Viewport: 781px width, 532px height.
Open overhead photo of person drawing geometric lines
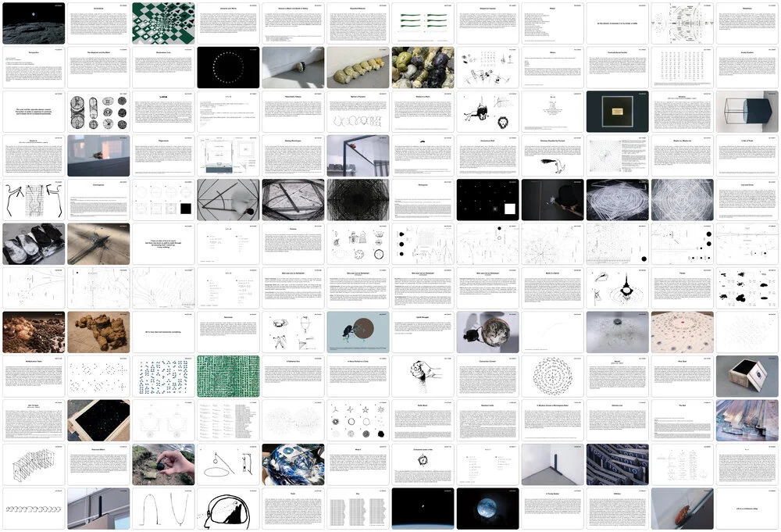pos(228,200)
